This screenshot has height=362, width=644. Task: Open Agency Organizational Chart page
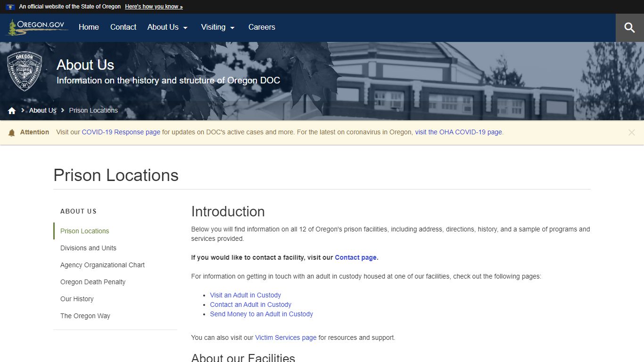pos(102,265)
